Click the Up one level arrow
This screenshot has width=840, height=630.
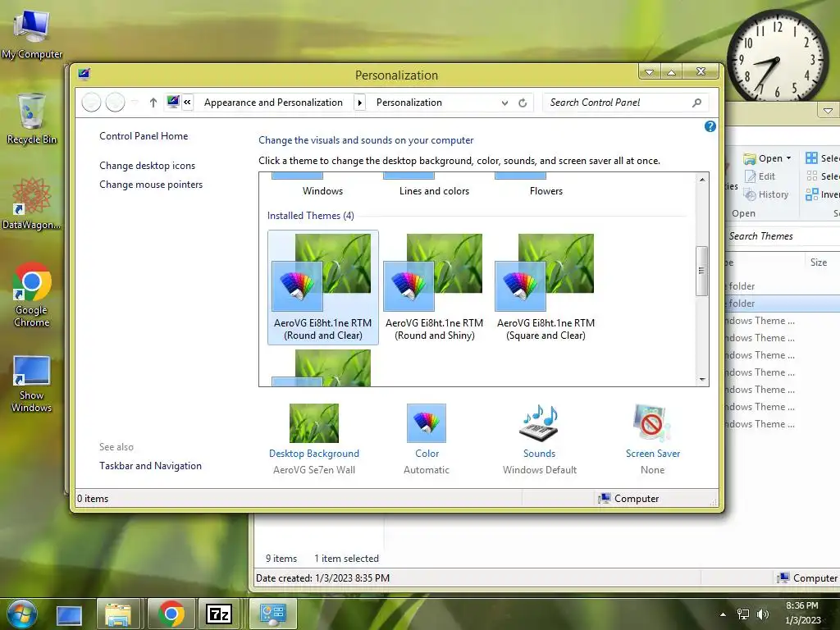[x=153, y=103]
